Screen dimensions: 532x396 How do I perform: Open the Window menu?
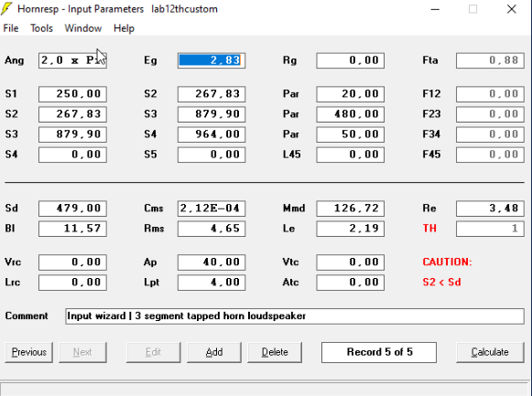[x=83, y=28]
